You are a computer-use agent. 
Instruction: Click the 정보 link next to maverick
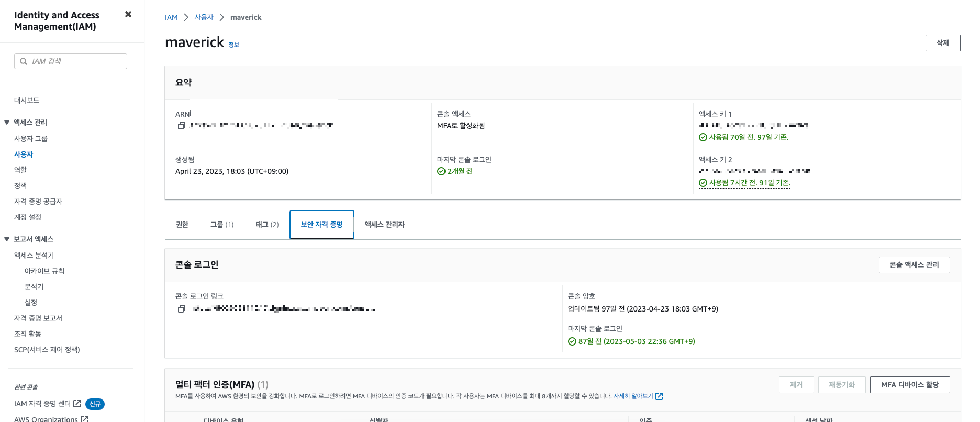pos(234,45)
